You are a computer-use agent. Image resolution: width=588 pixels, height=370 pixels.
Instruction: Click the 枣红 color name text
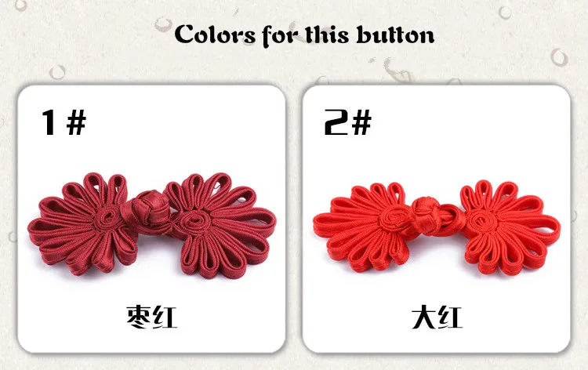click(151, 317)
